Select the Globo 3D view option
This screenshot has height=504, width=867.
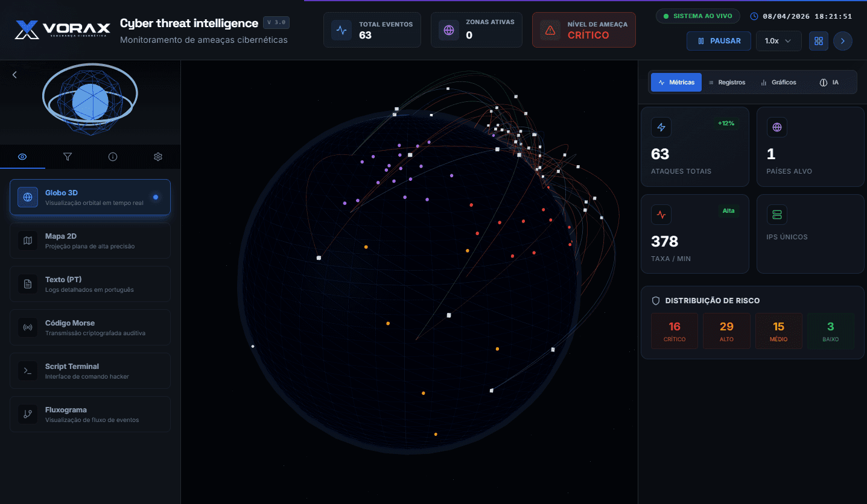(90, 197)
